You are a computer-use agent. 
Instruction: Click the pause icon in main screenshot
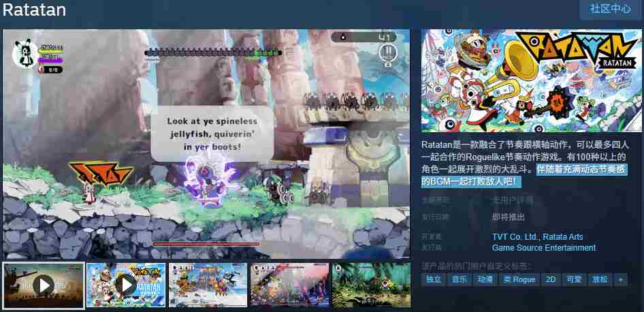(x=387, y=52)
